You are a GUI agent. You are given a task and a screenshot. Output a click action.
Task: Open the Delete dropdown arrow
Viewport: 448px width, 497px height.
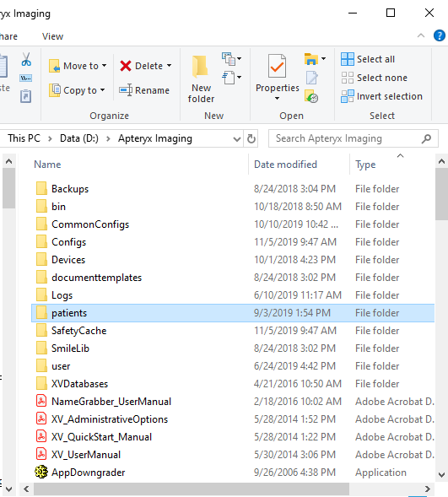(170, 66)
